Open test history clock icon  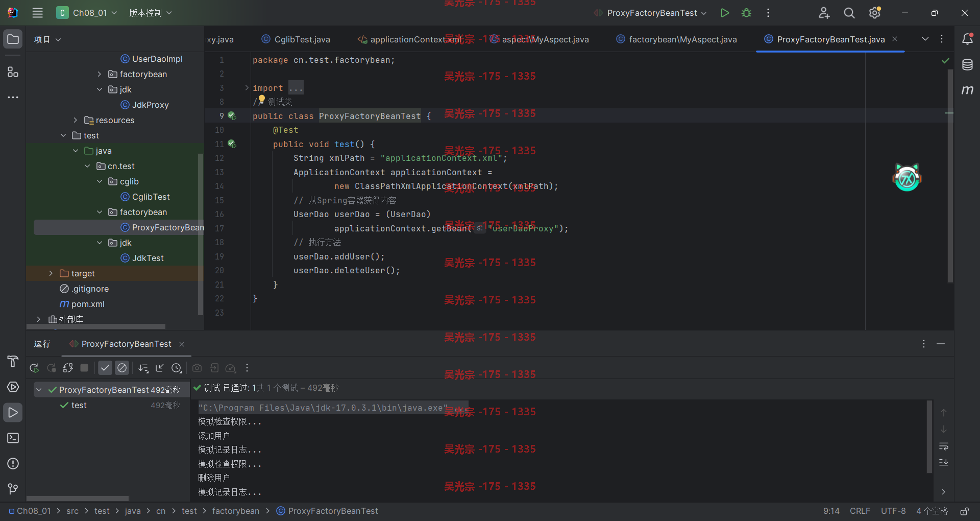(x=177, y=368)
